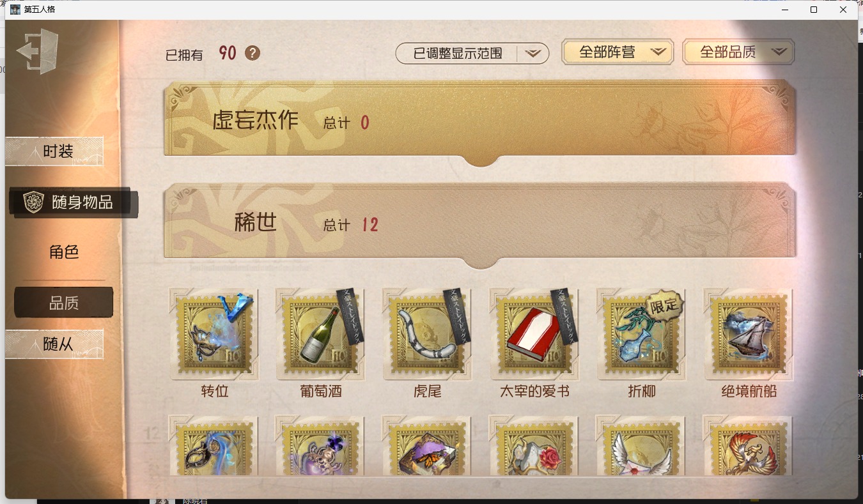This screenshot has height=504, width=863.
Task: Choose the 虎尾 tiger tail accessory
Action: coord(428,333)
